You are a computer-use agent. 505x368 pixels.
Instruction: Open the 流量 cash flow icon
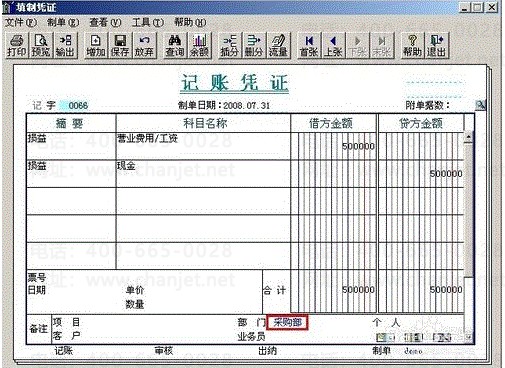tap(278, 45)
